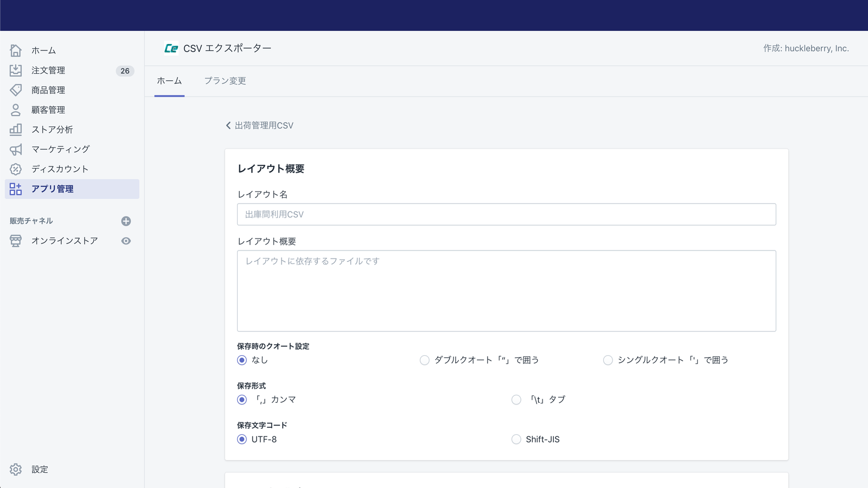Open settings gear icon at sidebar bottom
This screenshot has height=488, width=868.
(x=16, y=470)
